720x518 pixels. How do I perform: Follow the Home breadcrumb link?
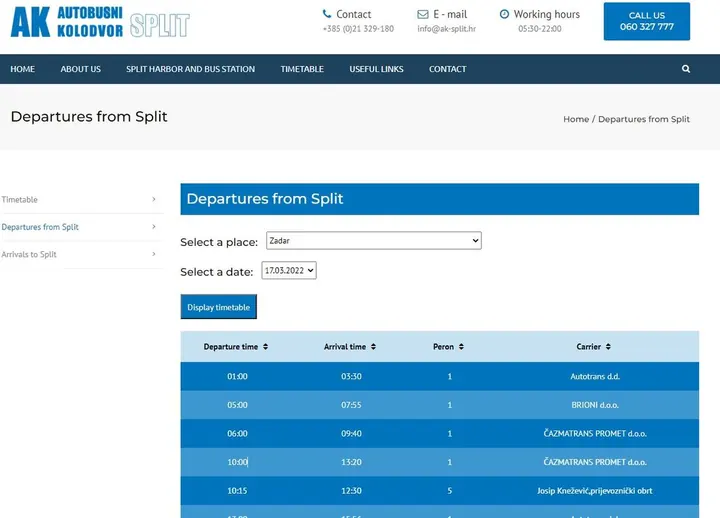click(576, 119)
